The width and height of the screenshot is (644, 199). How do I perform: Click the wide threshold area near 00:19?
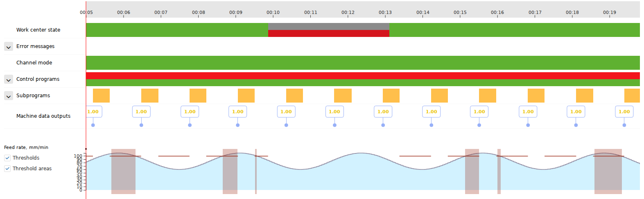[x=608, y=172]
